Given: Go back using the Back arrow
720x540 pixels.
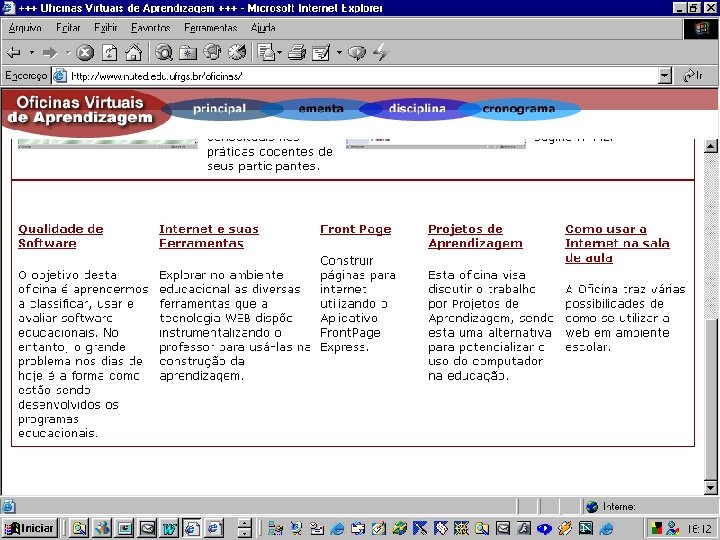Looking at the screenshot, I should [14, 53].
